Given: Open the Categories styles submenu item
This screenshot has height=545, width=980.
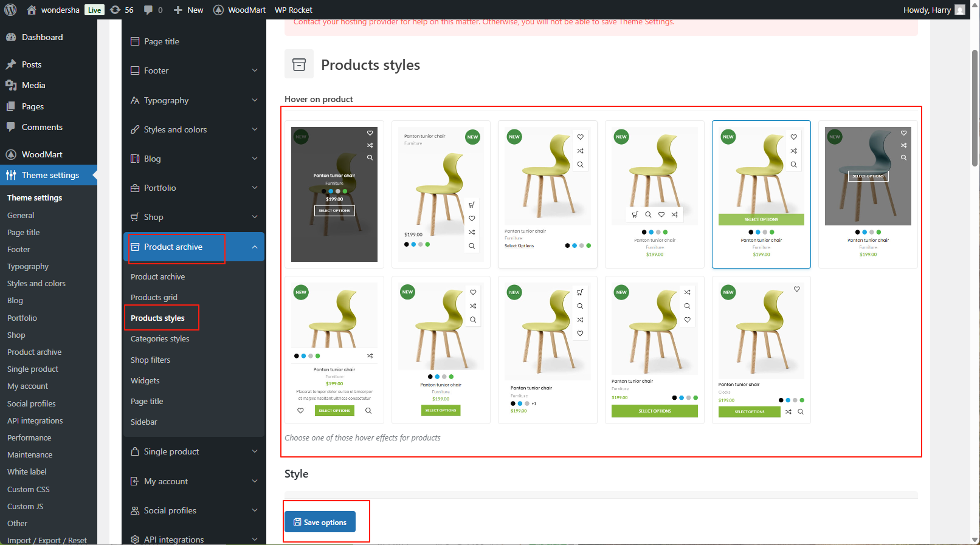Looking at the screenshot, I should (160, 339).
